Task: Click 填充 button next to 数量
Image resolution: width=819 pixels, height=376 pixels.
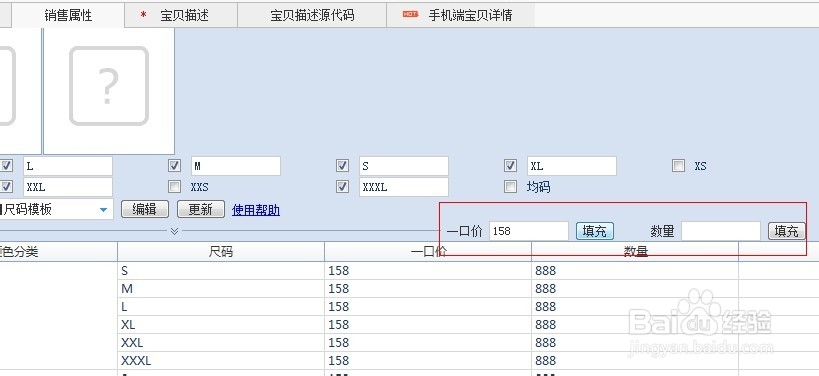Action: point(787,231)
